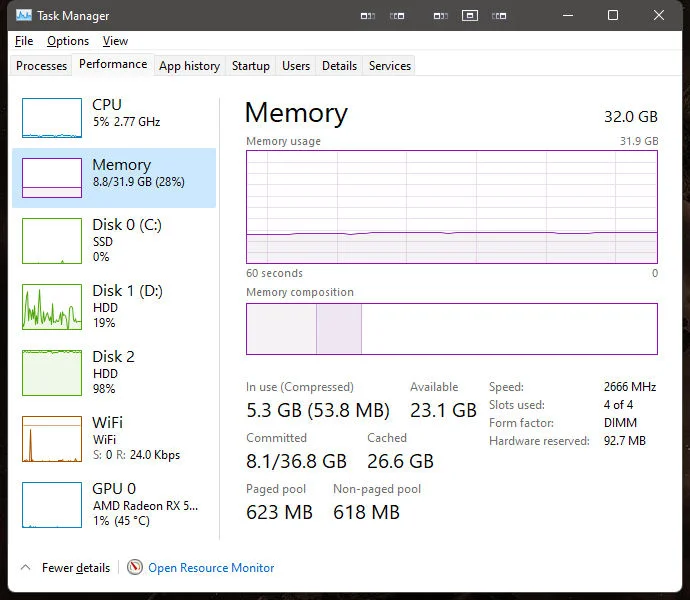Click the 'S: 0 R: 24.0 Kbps' WiFi text
The width and height of the screenshot is (690, 600).
[x=136, y=455]
